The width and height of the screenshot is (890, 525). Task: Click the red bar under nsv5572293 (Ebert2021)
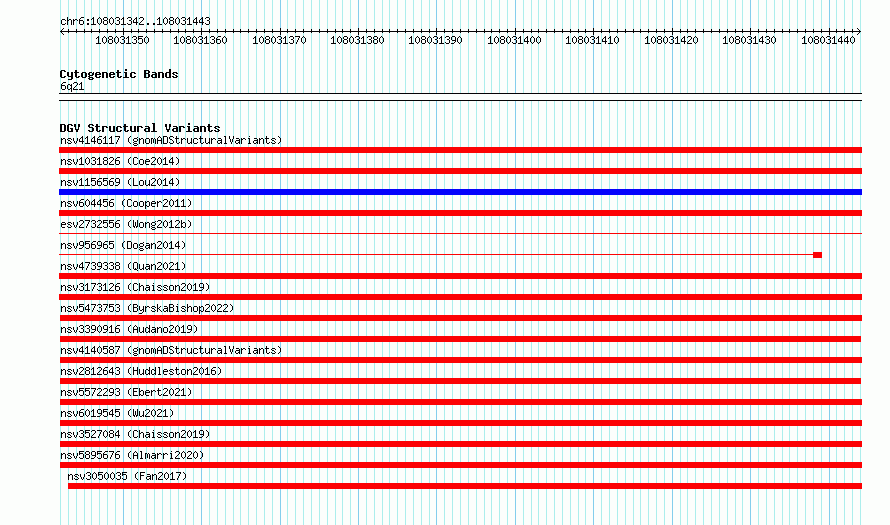[460, 402]
